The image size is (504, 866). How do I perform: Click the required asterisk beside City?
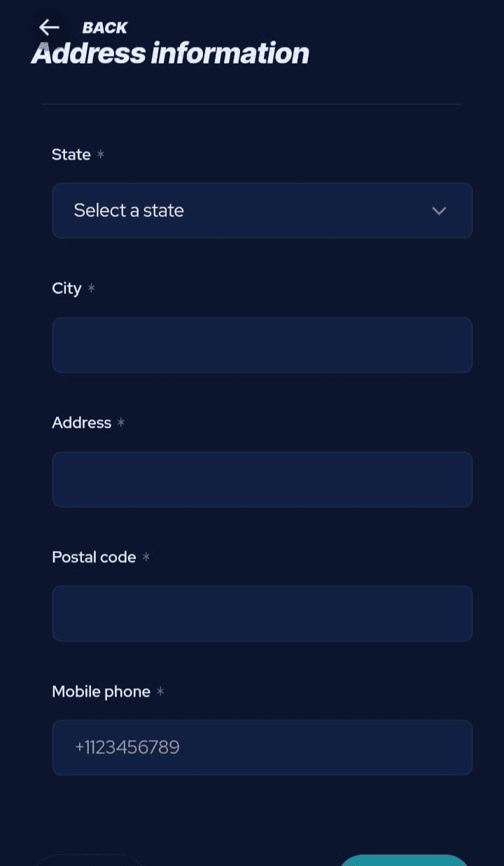pyautogui.click(x=92, y=288)
